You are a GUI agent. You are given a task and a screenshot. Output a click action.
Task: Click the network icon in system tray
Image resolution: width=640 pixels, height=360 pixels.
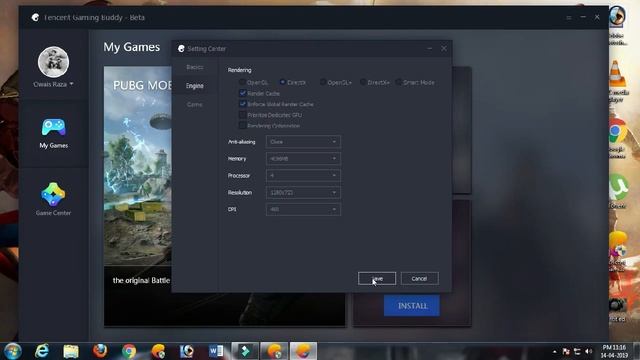click(577, 351)
